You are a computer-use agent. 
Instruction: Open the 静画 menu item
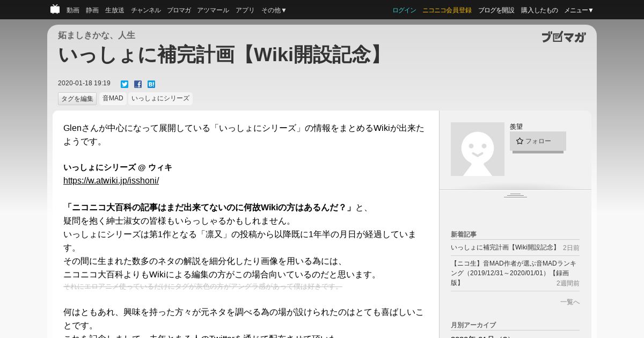point(92,10)
